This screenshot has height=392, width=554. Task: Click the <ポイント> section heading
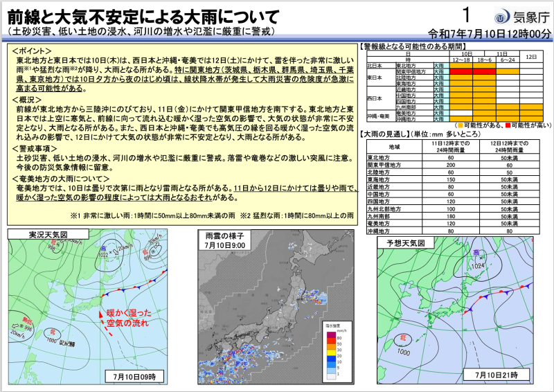[32, 51]
